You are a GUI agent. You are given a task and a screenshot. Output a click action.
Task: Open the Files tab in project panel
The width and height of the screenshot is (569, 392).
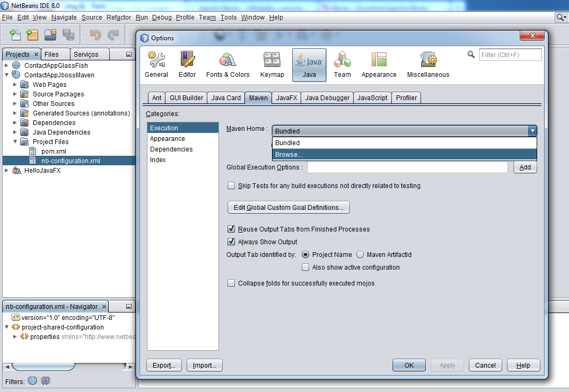(55, 54)
